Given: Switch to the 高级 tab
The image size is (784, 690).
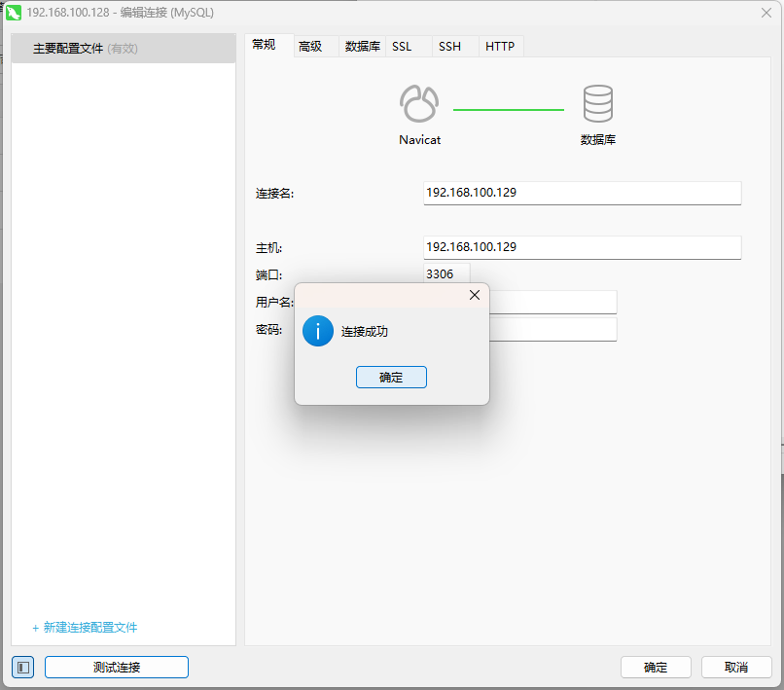Looking at the screenshot, I should tap(310, 47).
